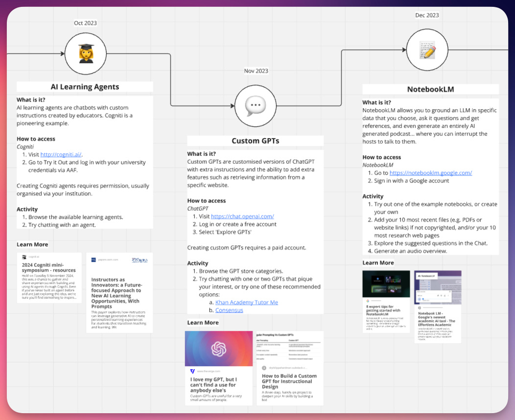Open the 8 expert tips for NotebookLM card
The height and width of the screenshot is (420, 515).
point(386,302)
